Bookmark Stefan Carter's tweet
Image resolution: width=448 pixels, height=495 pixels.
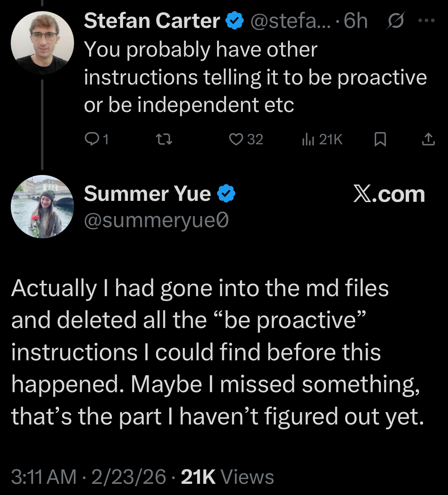pyautogui.click(x=380, y=139)
